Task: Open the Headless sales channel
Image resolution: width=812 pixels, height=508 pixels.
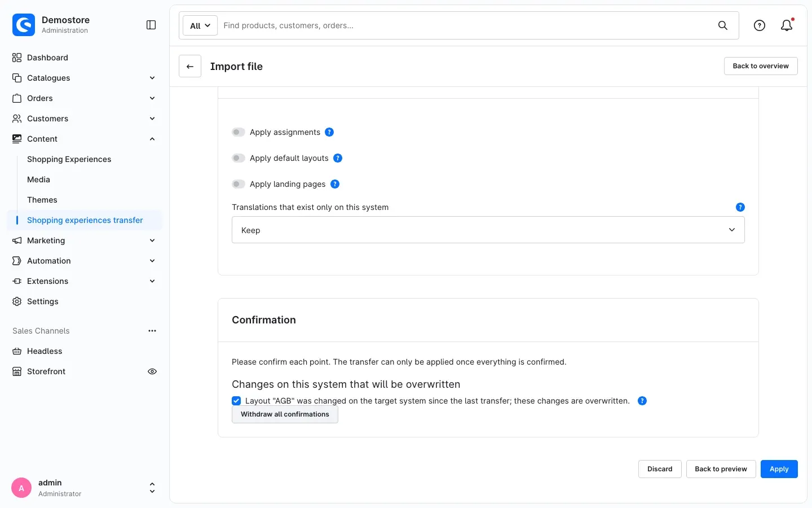Action: click(45, 351)
